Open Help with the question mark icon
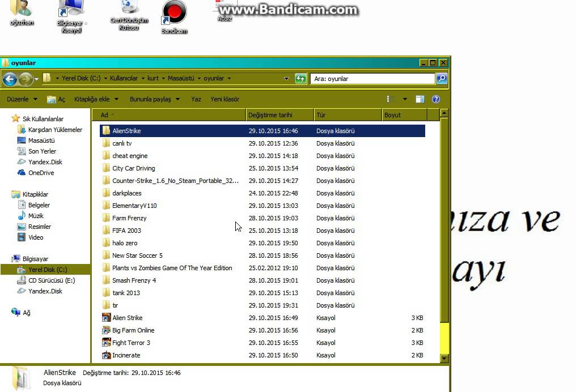Image resolution: width=576 pixels, height=392 pixels. (x=435, y=99)
